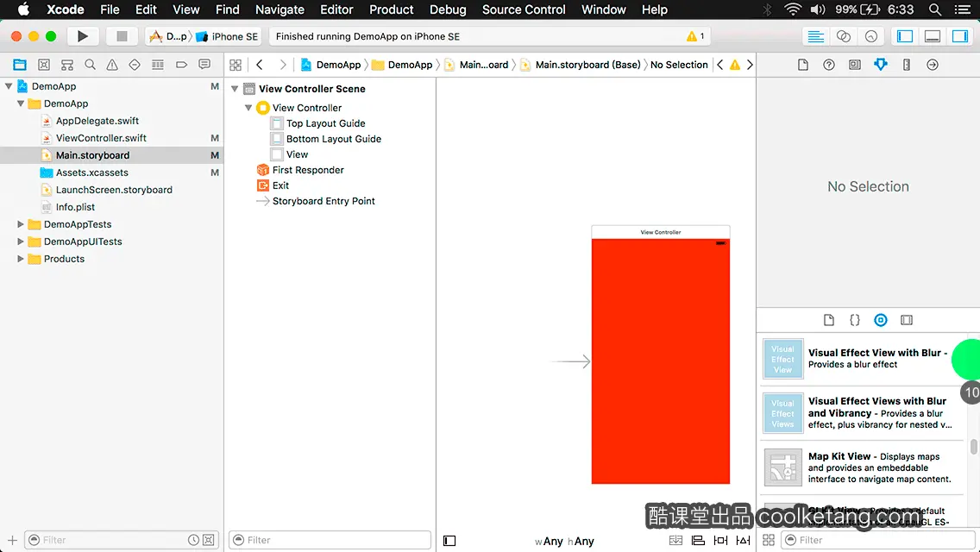
Task: Open the Navigate menu
Action: [x=280, y=9]
